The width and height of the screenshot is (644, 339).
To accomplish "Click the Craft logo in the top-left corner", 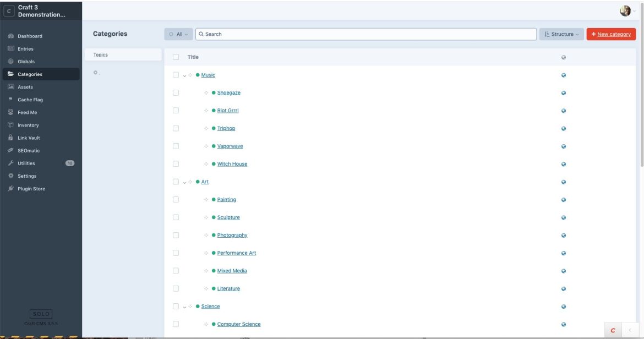I will click(8, 9).
